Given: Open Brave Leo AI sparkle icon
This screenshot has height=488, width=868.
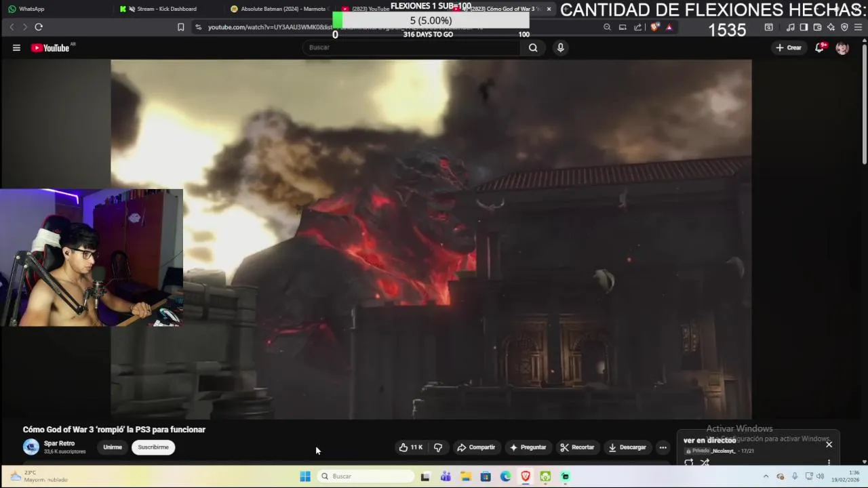Looking at the screenshot, I should [831, 27].
